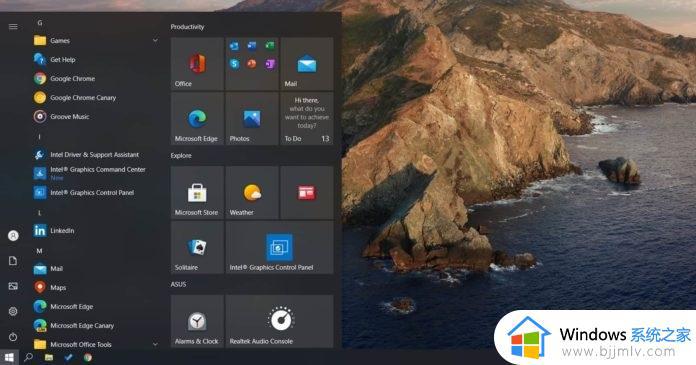This screenshot has width=696, height=365.
Task: Open Maps from the app list
Action: coord(96,287)
